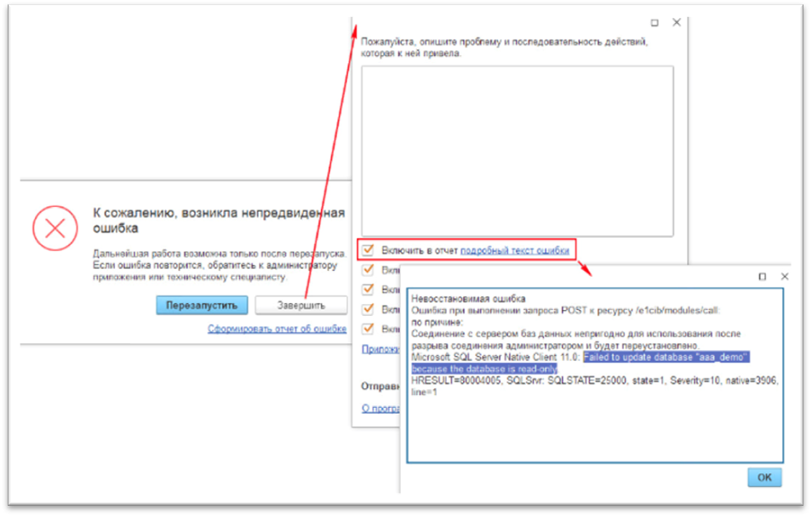Open the 'подробный текст ошибки' link
This screenshot has width=812, height=516.
coord(514,250)
